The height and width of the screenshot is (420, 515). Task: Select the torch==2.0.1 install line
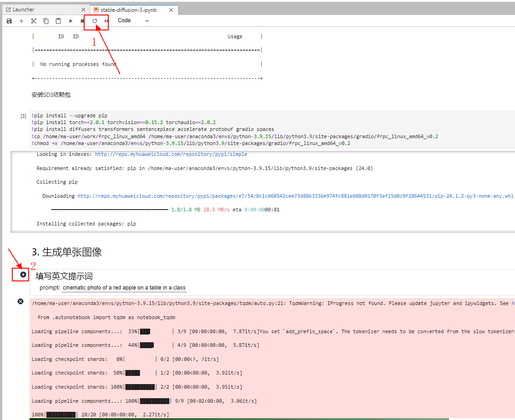(123, 122)
